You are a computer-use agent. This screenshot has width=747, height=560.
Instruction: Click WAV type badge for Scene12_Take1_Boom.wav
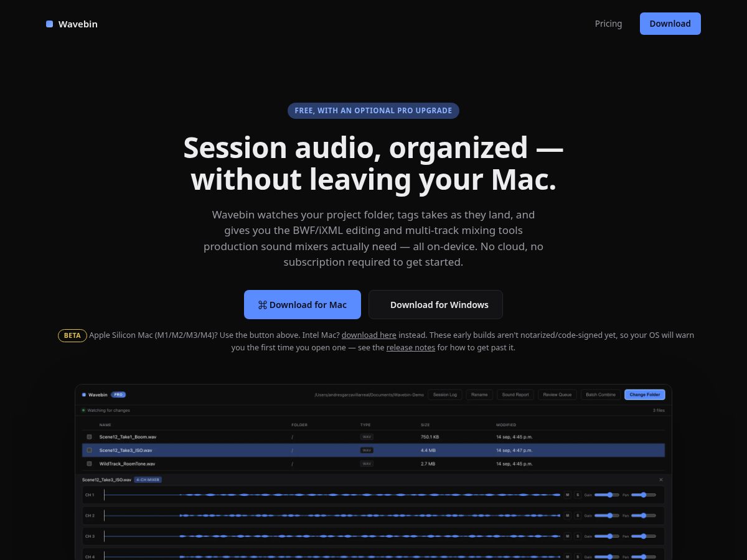(367, 437)
